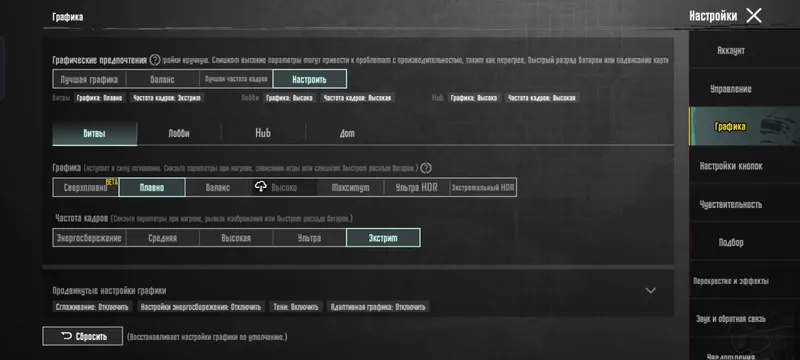Set frame rate to Энергосбережение
The height and width of the screenshot is (360, 800).
pyautogui.click(x=89, y=238)
